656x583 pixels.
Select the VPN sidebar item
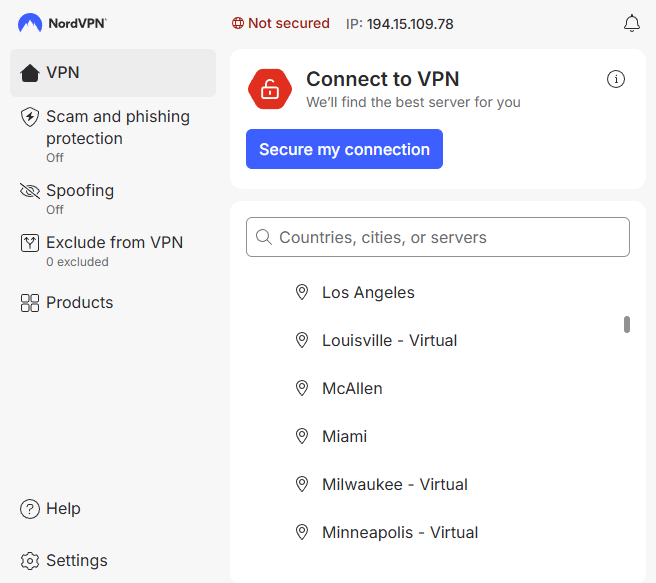click(113, 73)
